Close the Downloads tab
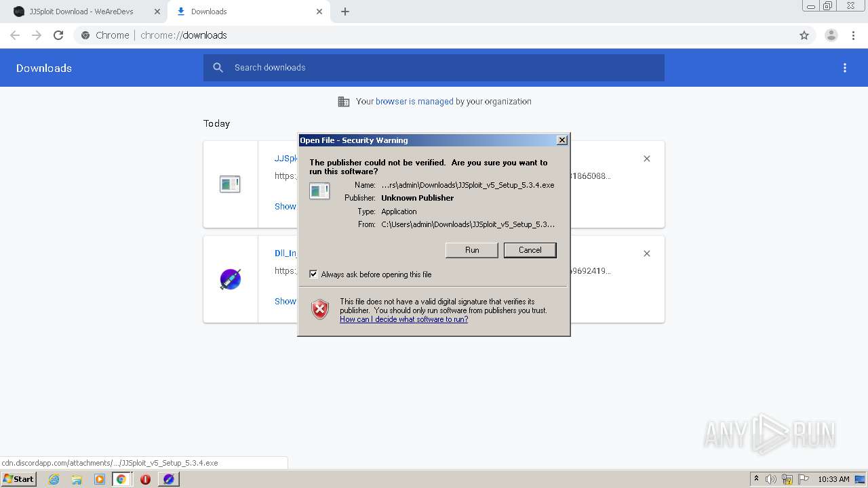 click(x=319, y=12)
